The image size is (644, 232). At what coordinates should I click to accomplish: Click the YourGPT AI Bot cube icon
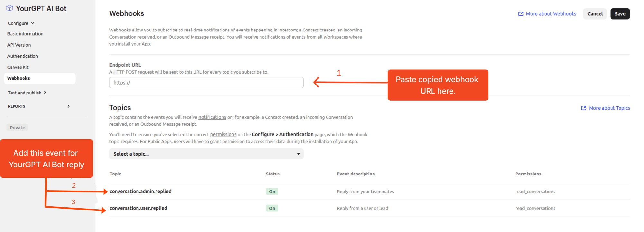tap(10, 8)
